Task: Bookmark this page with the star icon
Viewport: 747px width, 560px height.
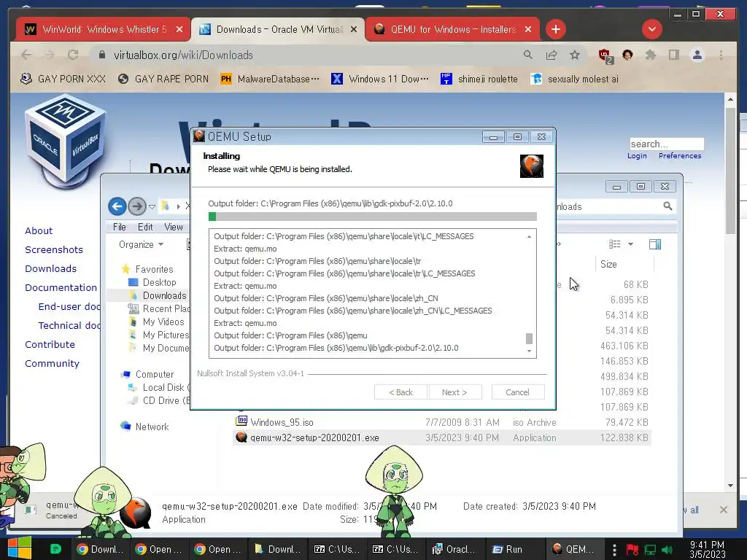Action: pyautogui.click(x=575, y=55)
